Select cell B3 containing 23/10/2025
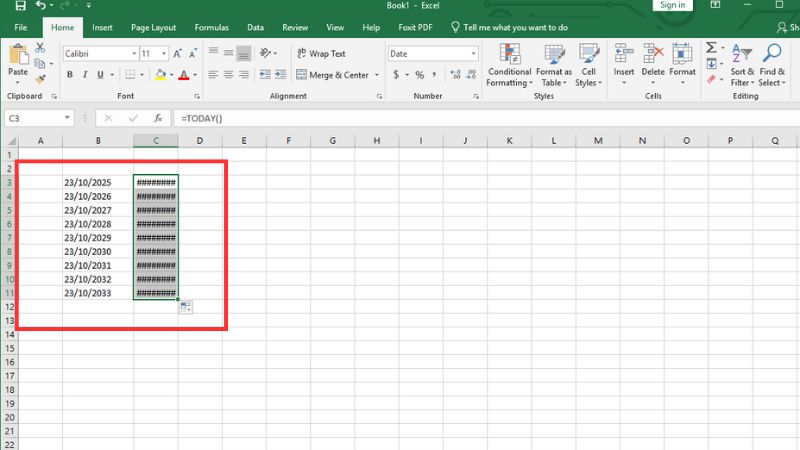The image size is (800, 450). pos(98,182)
